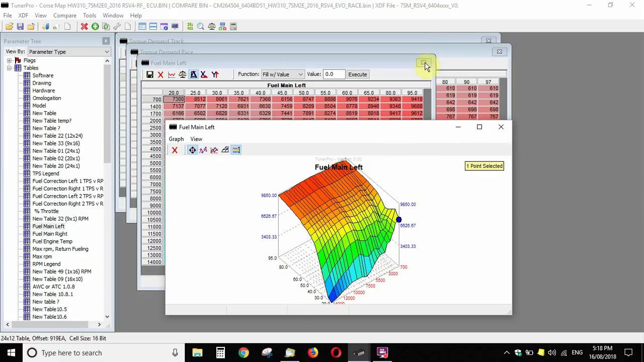Click the Y-axis arrow icon in table toolbar
The width and height of the screenshot is (644, 362).
click(215, 74)
